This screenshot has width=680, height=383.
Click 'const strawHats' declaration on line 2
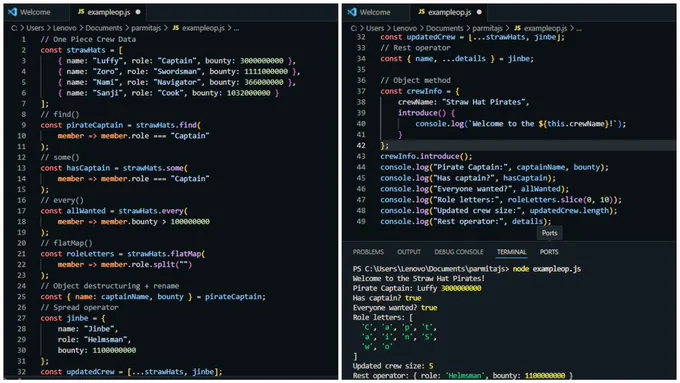click(x=73, y=50)
